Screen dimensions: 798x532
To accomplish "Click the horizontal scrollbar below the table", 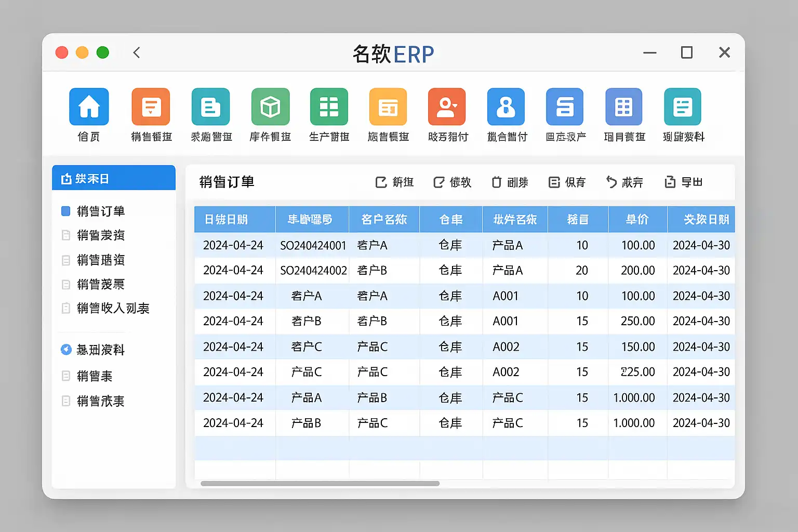I will tap(320, 484).
